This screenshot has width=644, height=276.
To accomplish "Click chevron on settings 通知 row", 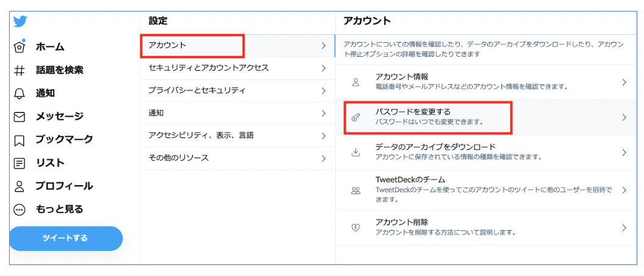I will point(324,113).
